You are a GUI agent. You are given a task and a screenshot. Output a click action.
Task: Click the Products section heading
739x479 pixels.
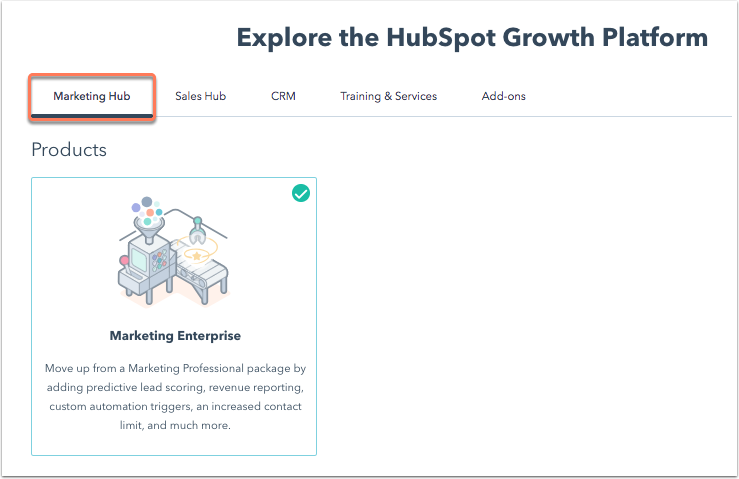(x=69, y=150)
